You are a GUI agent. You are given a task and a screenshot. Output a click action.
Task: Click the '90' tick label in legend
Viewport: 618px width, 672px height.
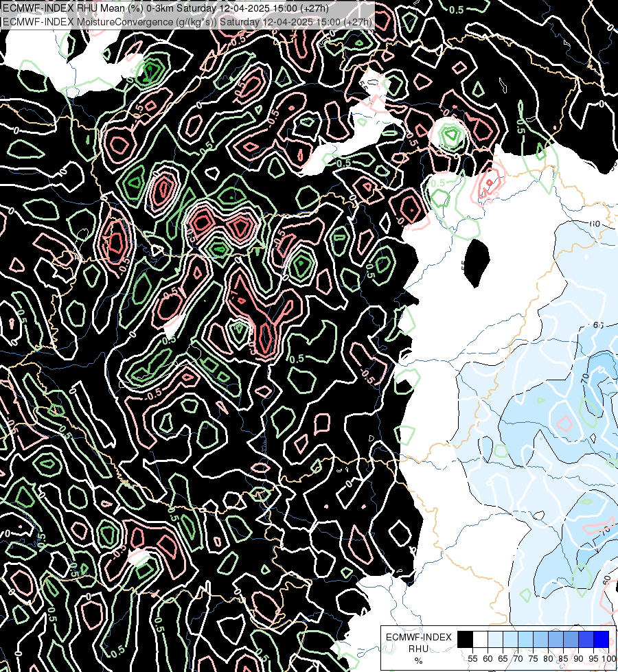pos(578,659)
